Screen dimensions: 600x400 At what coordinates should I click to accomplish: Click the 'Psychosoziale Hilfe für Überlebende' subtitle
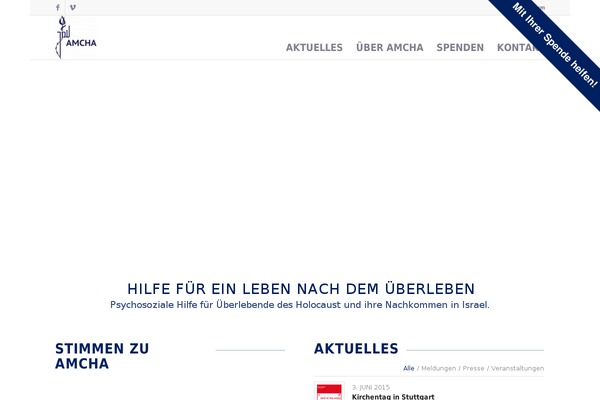(x=300, y=305)
